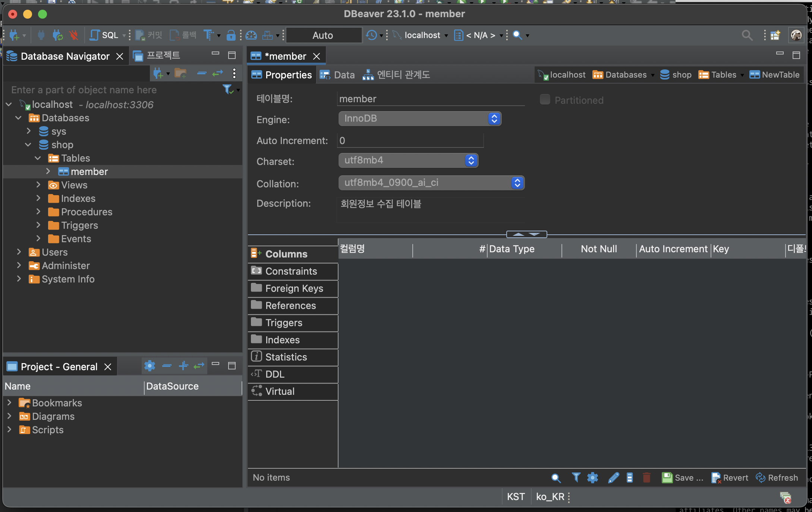Viewport: 812px width, 512px height.
Task: Switch to the Data tab
Action: coord(338,75)
